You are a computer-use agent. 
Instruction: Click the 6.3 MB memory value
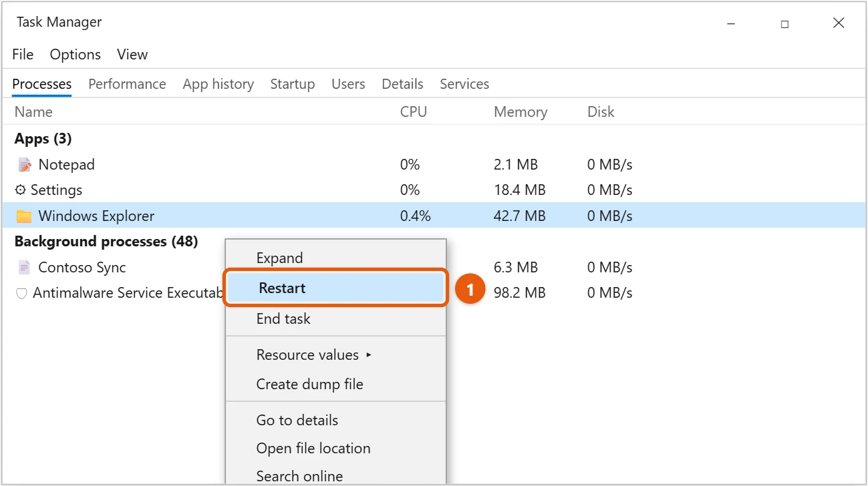tap(516, 268)
